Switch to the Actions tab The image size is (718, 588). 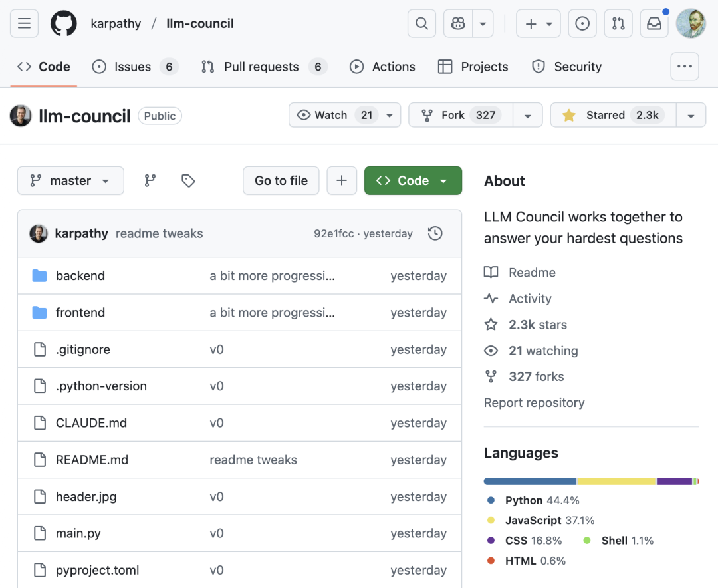382,67
